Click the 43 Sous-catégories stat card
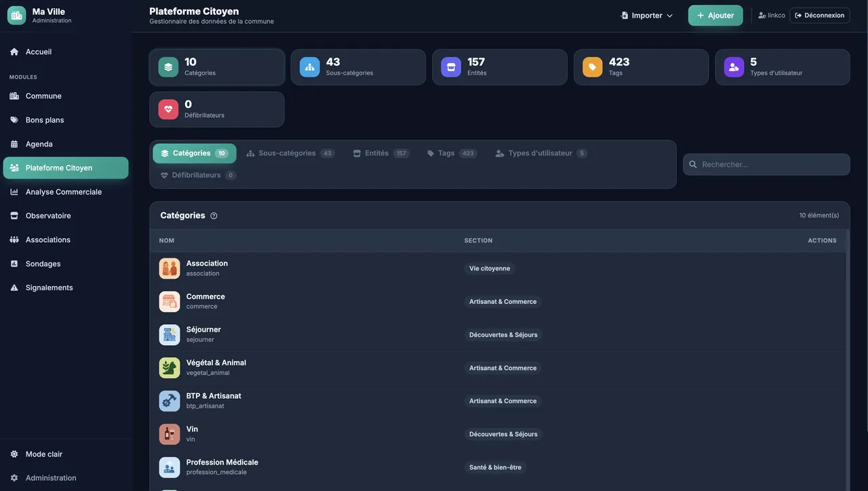Viewport: 868px width, 491px height. tap(358, 67)
